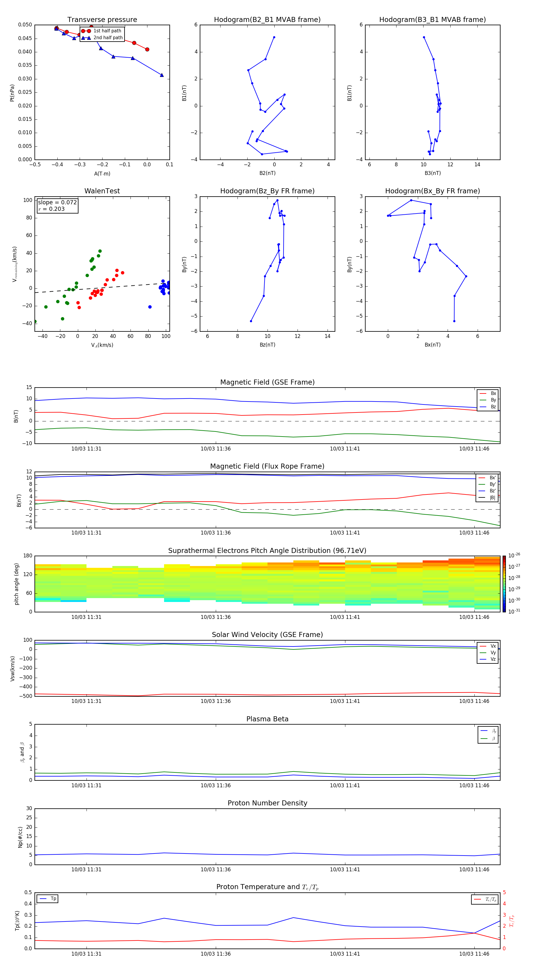
Task: Click the Suprathermal Electrons Pitch Angle Distribution title
Action: 267,551
